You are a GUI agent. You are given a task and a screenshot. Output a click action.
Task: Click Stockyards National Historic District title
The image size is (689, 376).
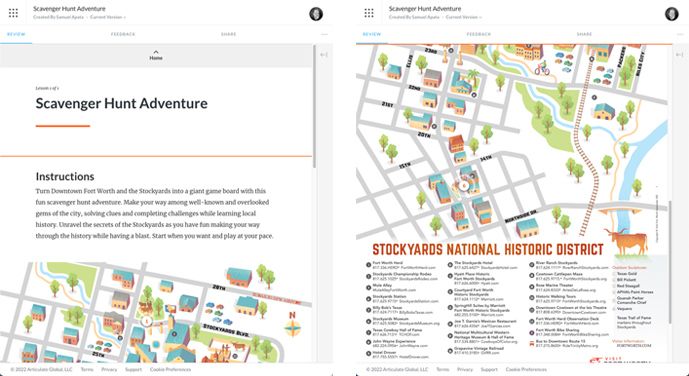click(488, 249)
